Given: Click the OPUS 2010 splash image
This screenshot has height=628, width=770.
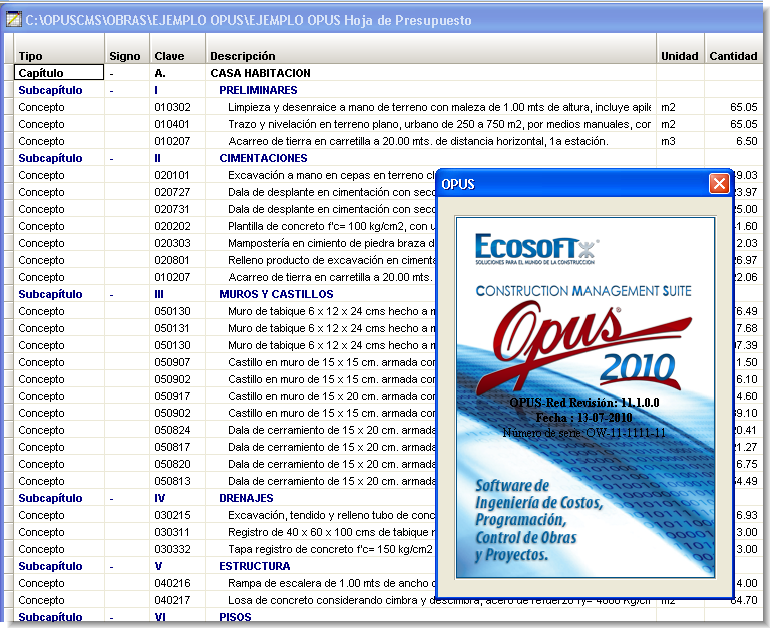Looking at the screenshot, I should (x=585, y=398).
